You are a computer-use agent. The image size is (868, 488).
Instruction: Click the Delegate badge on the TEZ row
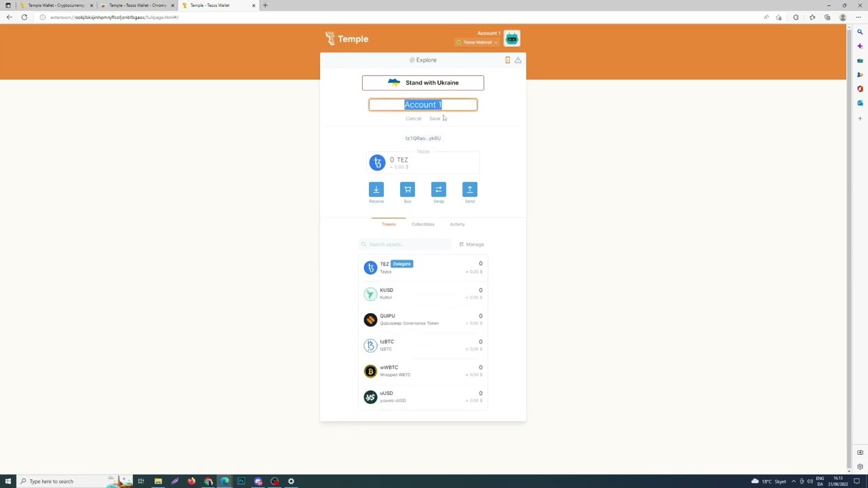click(401, 264)
